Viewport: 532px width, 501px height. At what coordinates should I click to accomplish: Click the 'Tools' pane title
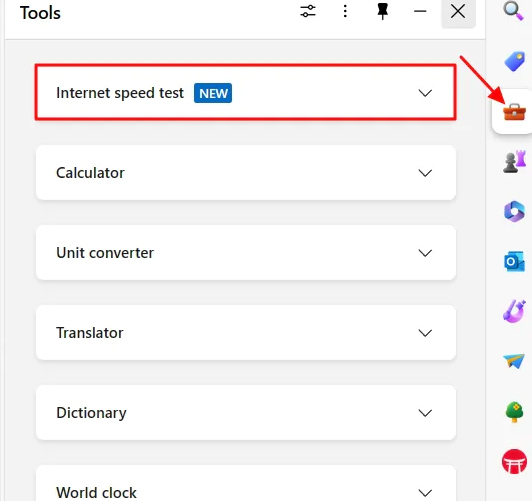click(40, 13)
